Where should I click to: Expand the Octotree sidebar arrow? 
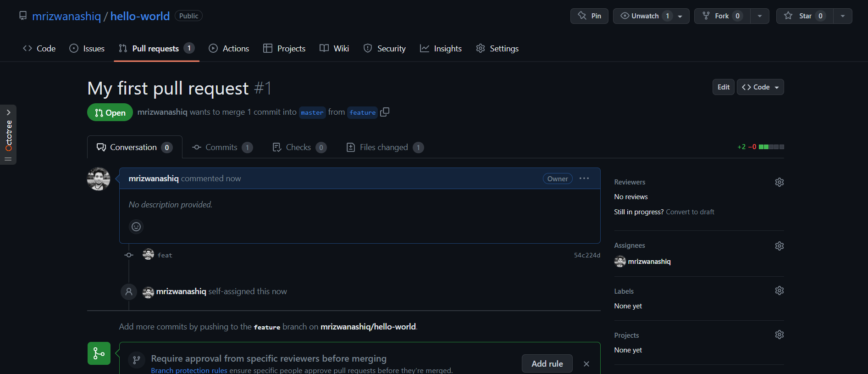[x=8, y=112]
